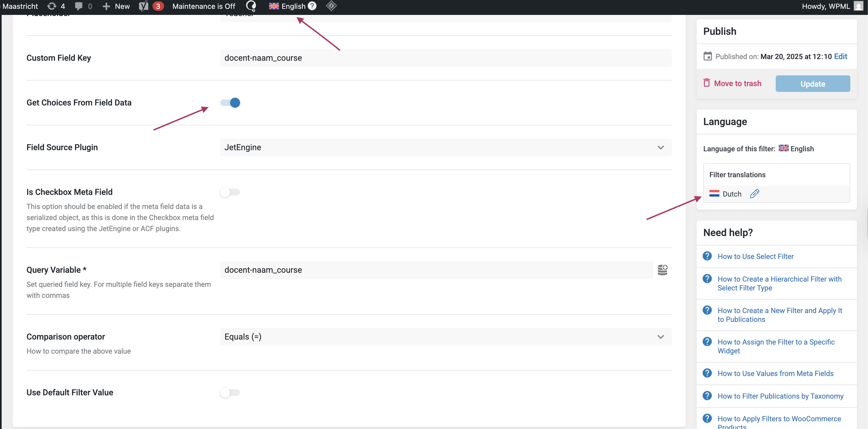Click the diamond-shaped icon in admin bar
Viewport: 868px width, 429px height.
coord(331,6)
